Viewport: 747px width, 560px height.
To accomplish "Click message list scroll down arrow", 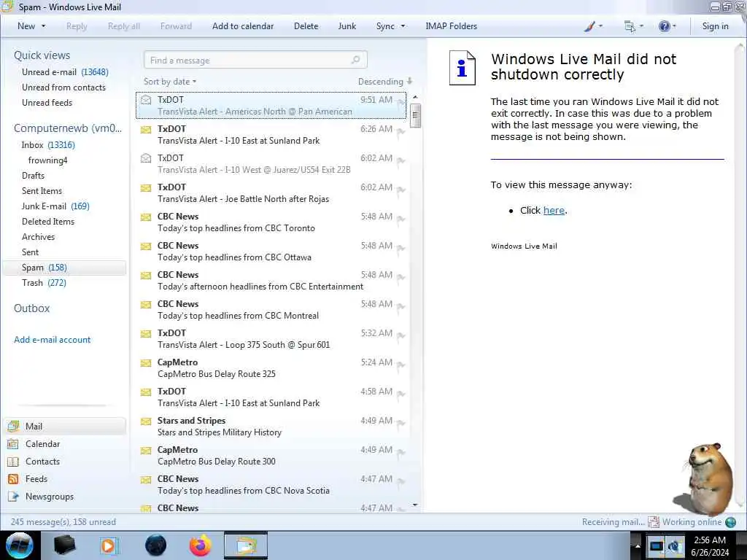I will click(415, 505).
